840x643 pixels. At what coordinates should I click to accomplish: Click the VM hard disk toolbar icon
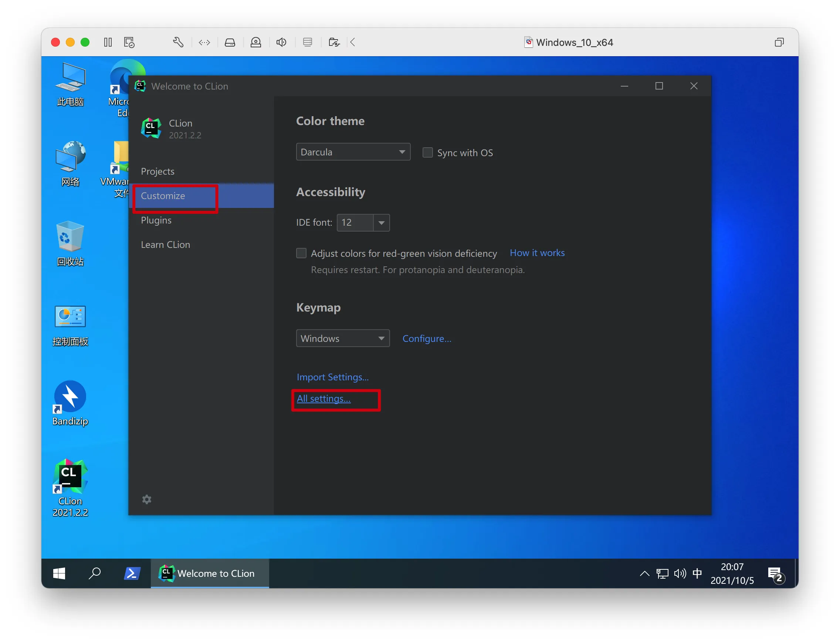pos(230,42)
